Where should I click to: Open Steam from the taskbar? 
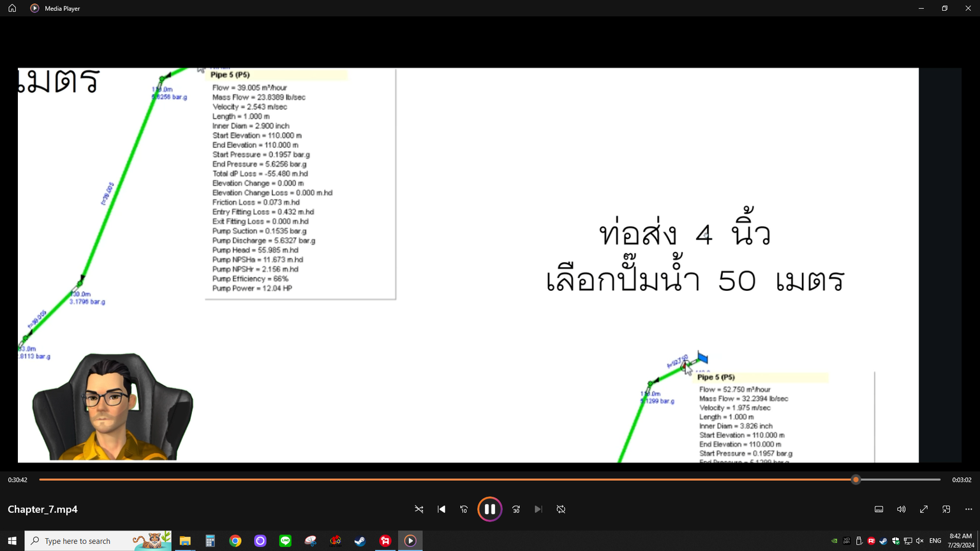click(x=360, y=541)
